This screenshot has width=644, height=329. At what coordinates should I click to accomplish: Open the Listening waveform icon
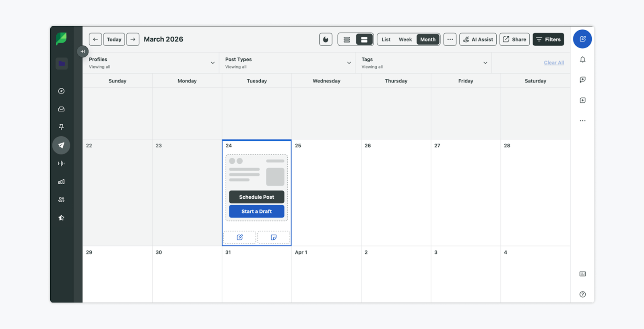61,163
